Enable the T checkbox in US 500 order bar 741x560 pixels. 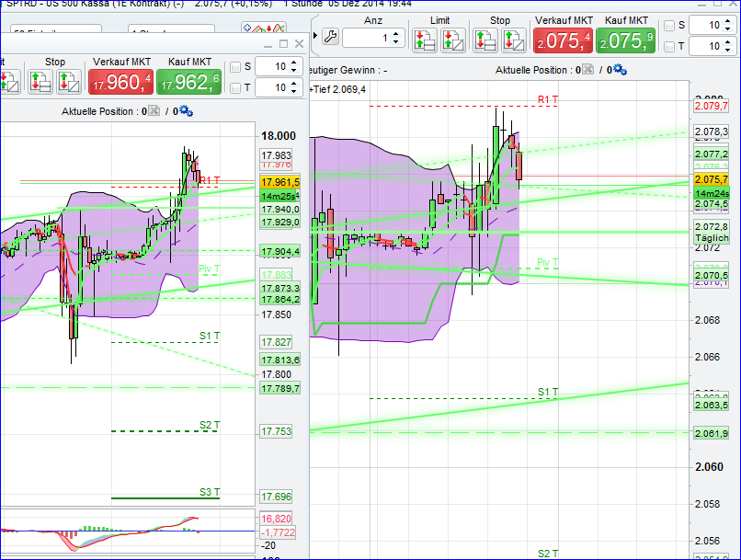point(669,46)
